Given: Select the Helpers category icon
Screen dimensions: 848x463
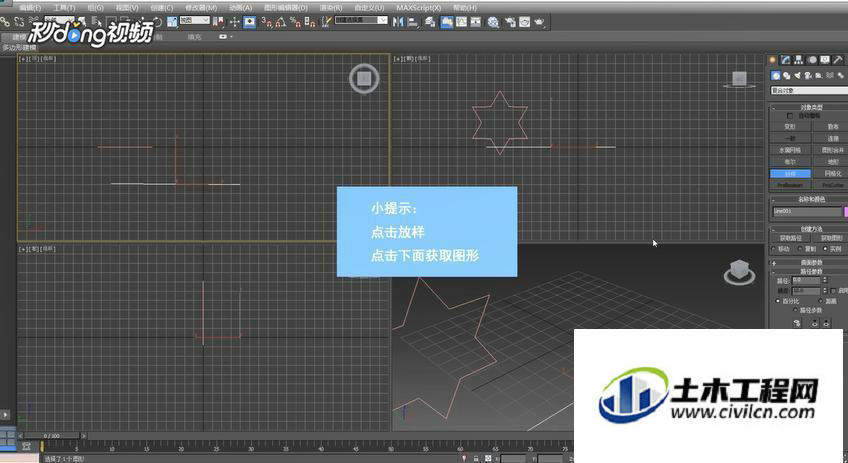Looking at the screenshot, I should pos(819,76).
